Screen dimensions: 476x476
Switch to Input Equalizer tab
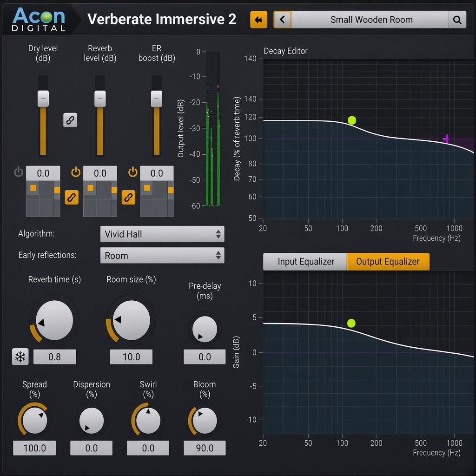pyautogui.click(x=305, y=262)
